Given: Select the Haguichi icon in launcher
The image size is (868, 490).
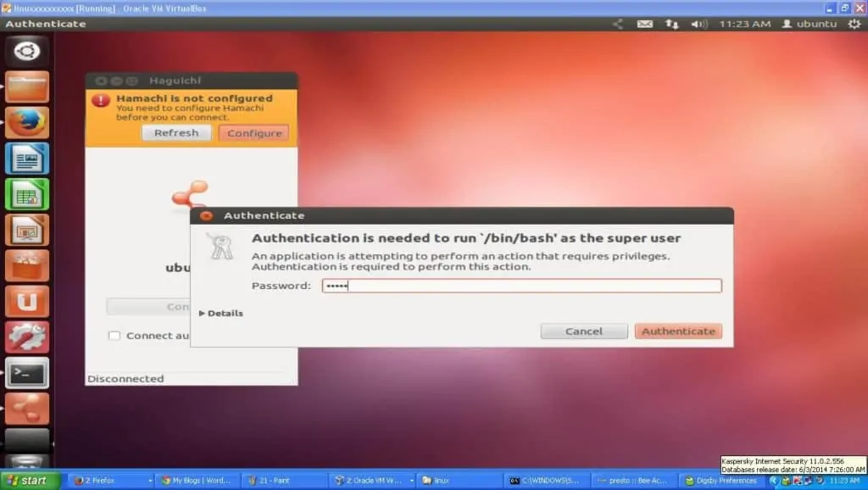Looking at the screenshot, I should point(27,409).
